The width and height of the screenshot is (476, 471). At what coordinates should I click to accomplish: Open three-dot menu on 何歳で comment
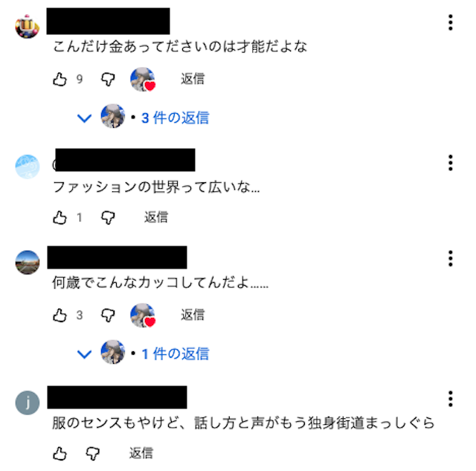point(451,259)
